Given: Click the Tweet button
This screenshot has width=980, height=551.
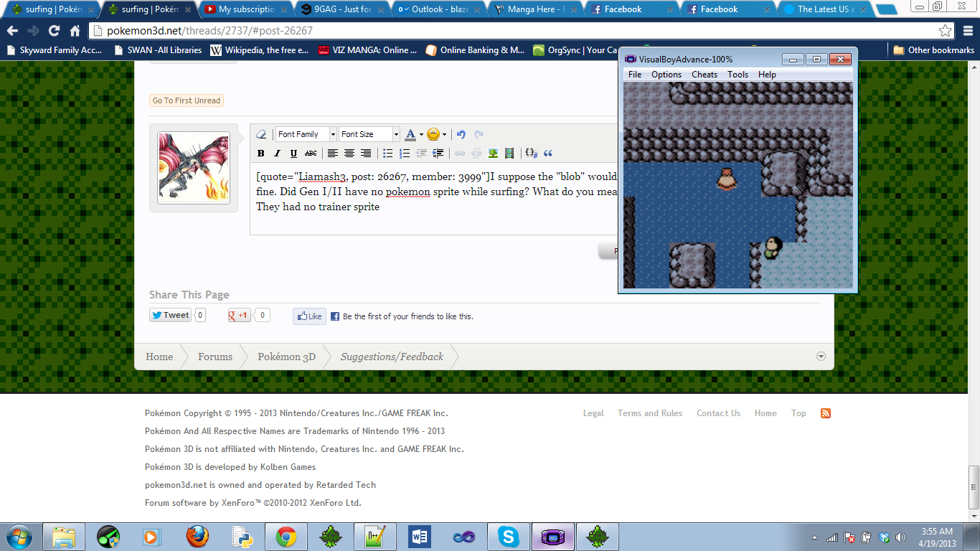Looking at the screenshot, I should (x=170, y=315).
